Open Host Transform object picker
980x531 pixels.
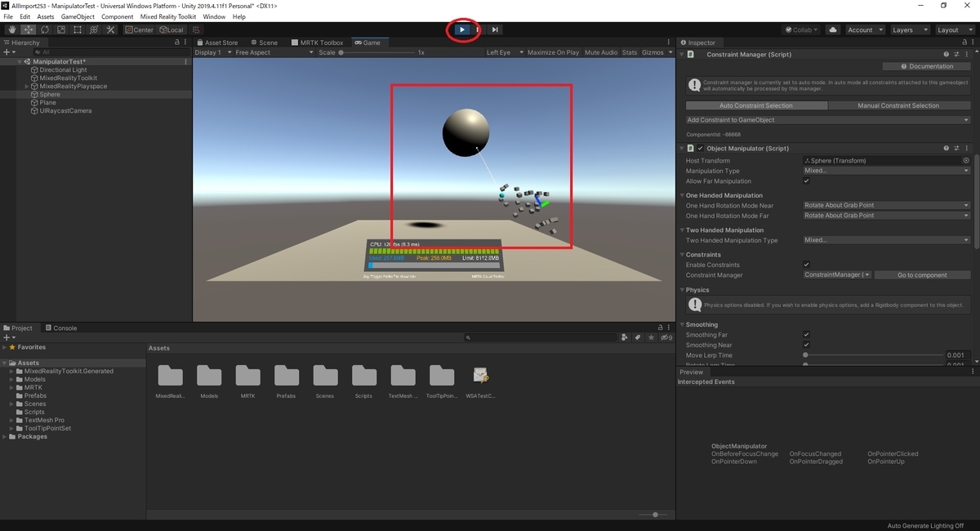tap(966, 161)
